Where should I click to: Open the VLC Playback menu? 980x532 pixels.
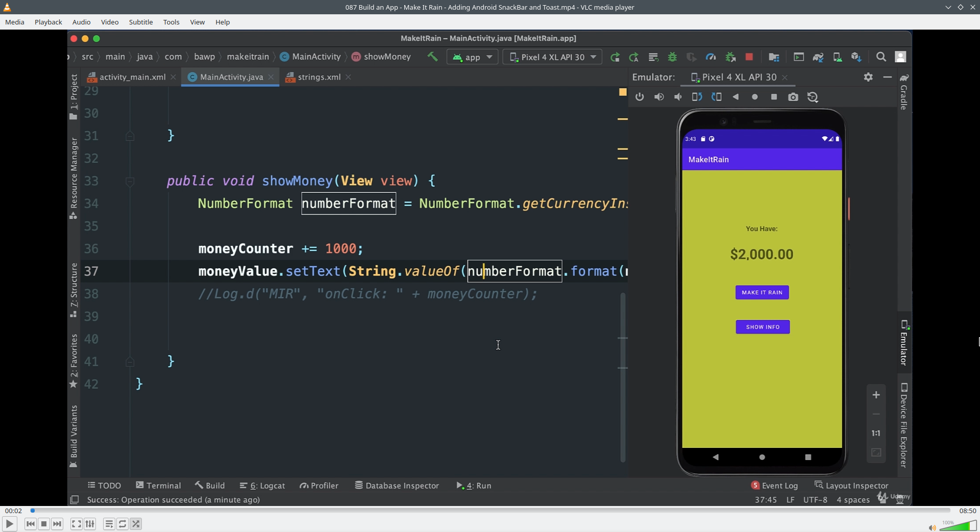coord(48,22)
